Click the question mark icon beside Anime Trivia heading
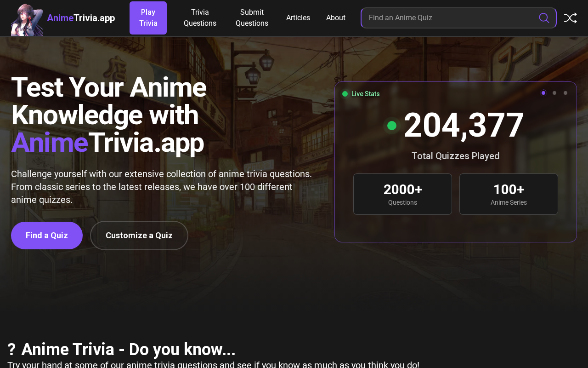This screenshot has width=588, height=368. point(11,350)
